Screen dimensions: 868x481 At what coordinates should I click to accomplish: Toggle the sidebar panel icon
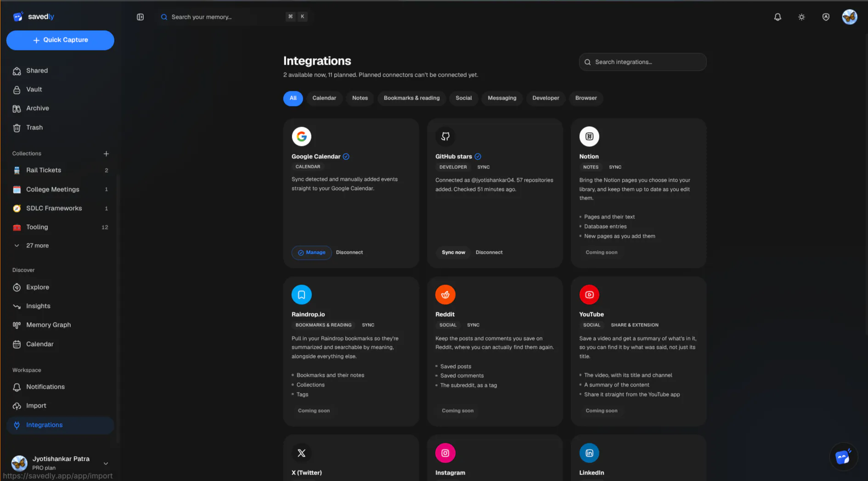tap(140, 17)
